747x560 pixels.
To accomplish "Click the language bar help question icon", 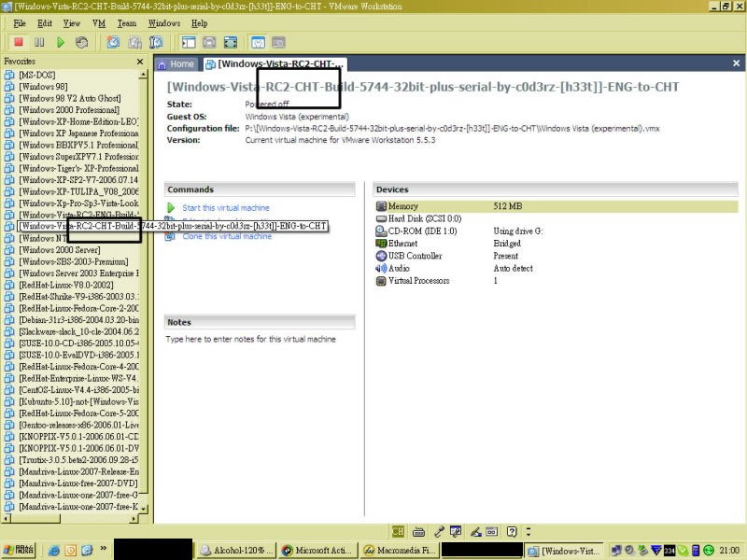I will click(511, 531).
